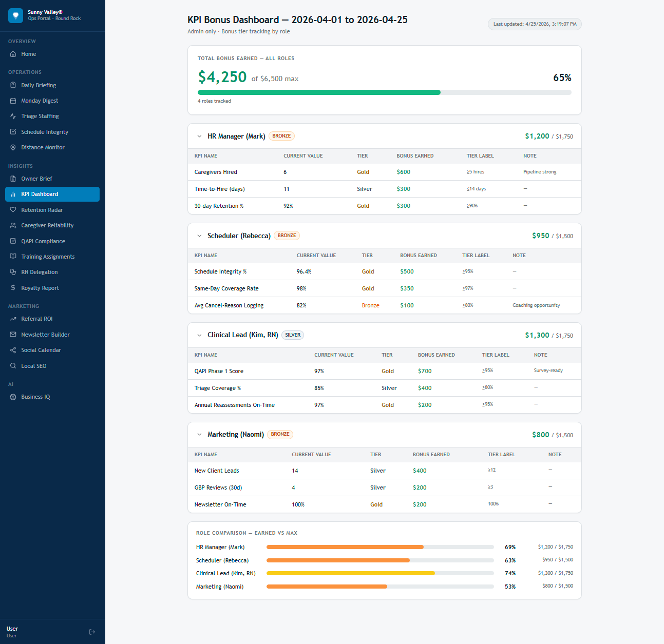The image size is (664, 644).
Task: Open the Referral ROI chart icon
Action: (x=13, y=319)
